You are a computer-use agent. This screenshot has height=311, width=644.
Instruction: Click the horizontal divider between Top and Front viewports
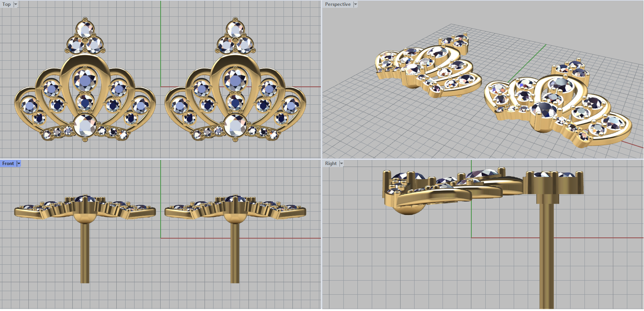(x=80, y=159)
